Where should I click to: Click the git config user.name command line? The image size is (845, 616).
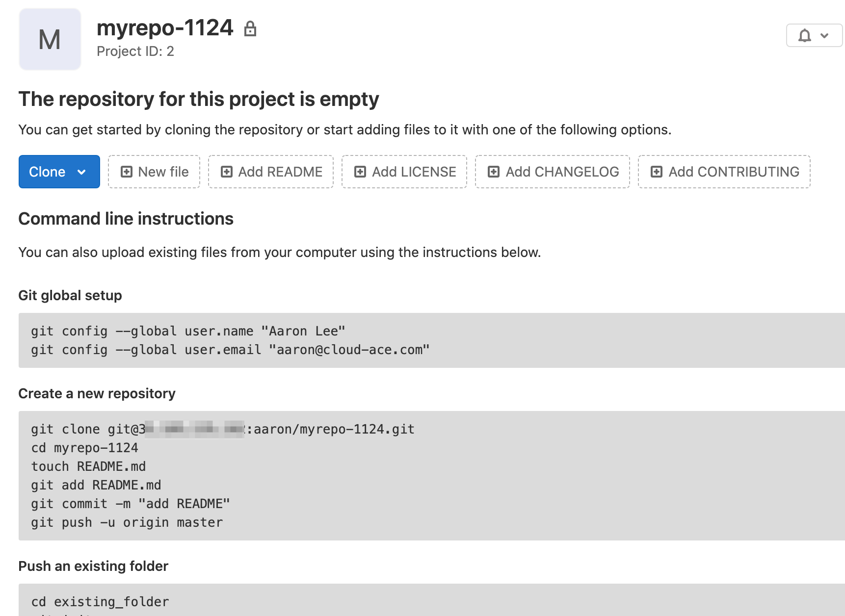click(188, 331)
